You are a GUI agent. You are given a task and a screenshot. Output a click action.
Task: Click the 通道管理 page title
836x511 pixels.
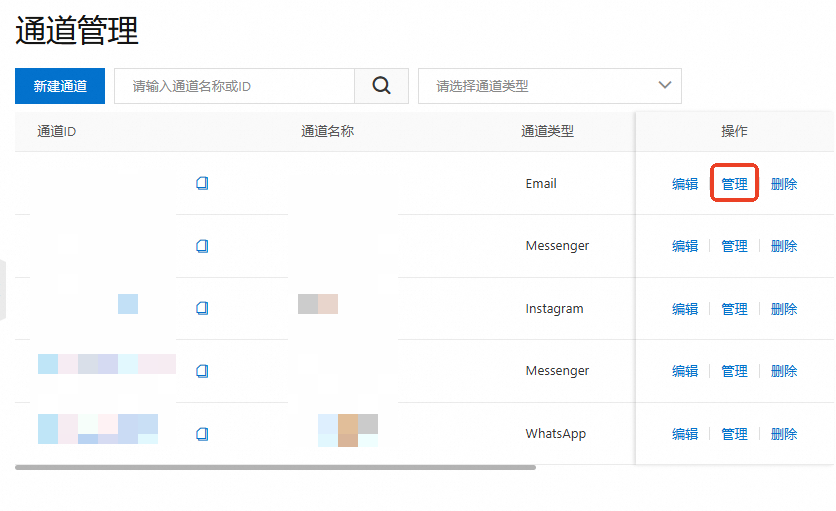[77, 30]
